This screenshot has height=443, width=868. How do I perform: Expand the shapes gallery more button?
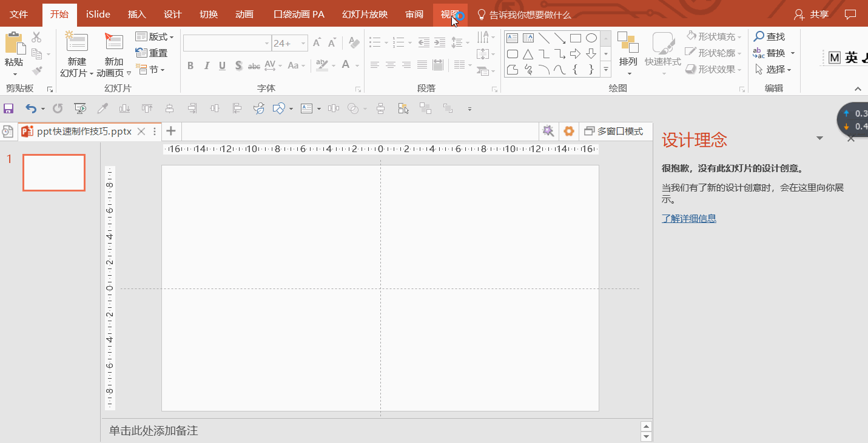pyautogui.click(x=606, y=70)
